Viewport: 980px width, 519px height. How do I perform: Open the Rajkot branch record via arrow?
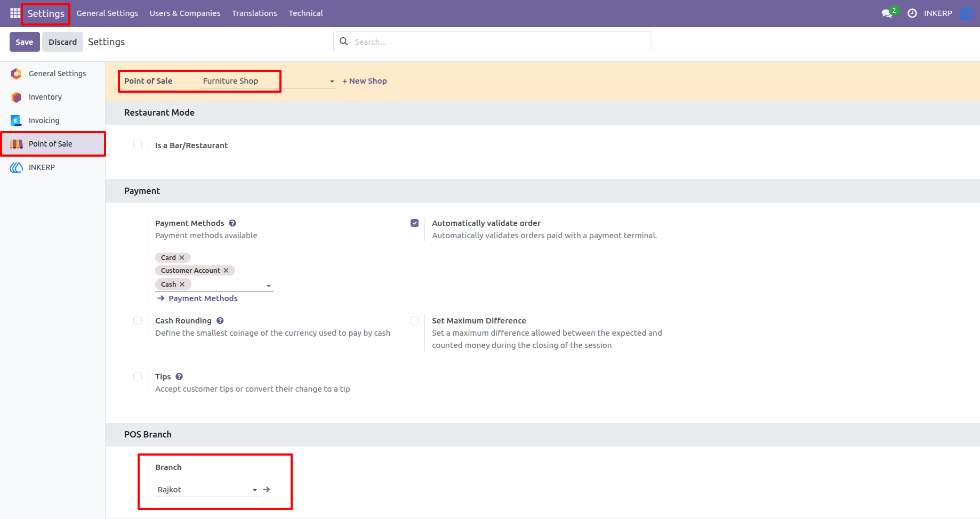[267, 490]
